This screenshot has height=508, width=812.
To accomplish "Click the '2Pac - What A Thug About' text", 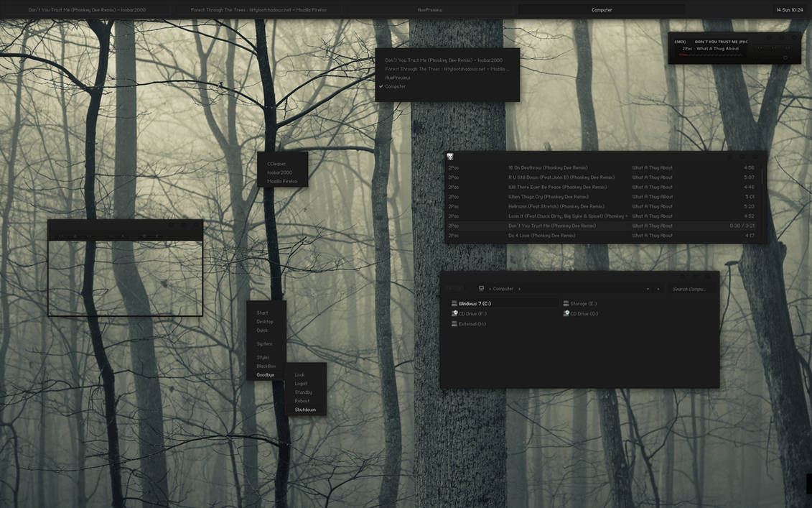I will pyautogui.click(x=711, y=49).
